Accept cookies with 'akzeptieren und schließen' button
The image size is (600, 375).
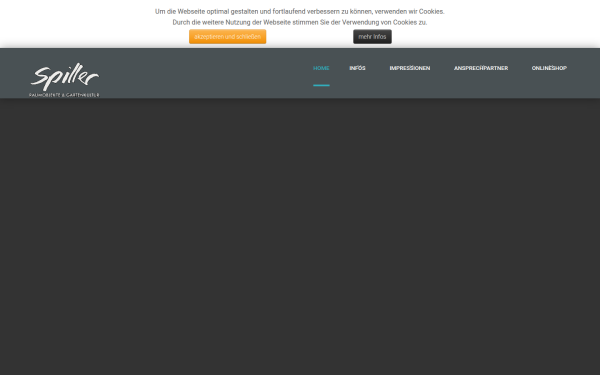point(227,37)
